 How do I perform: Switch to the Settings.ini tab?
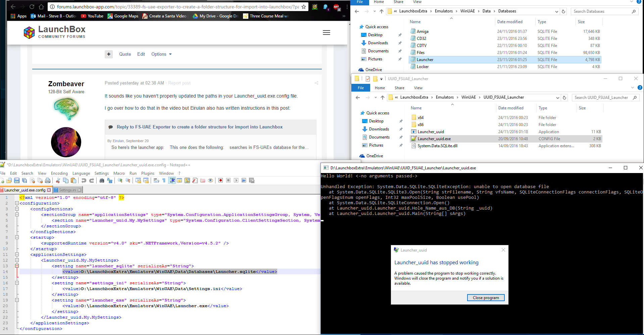click(x=67, y=190)
